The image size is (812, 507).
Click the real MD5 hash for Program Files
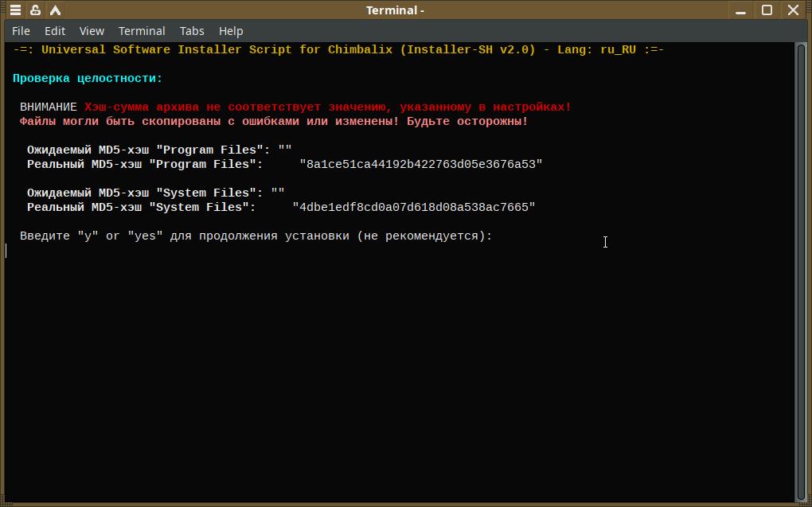tap(421, 165)
